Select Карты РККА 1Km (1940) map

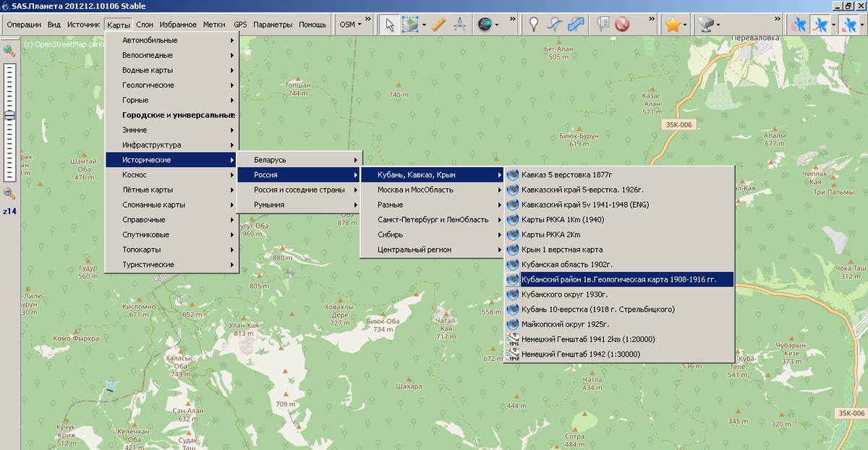click(619, 220)
